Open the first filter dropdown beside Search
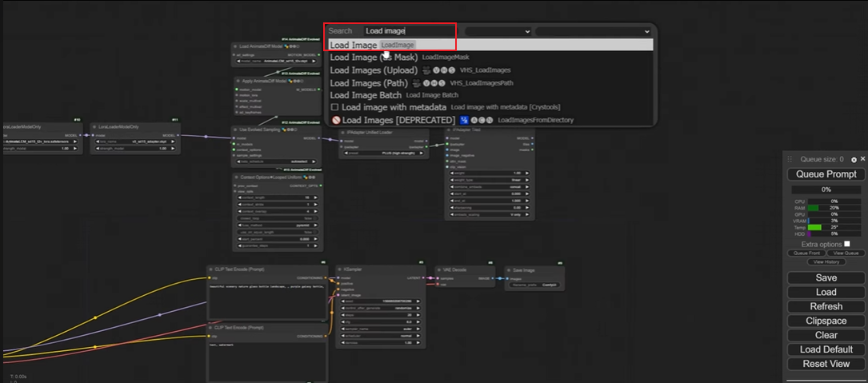868x383 pixels. click(498, 31)
